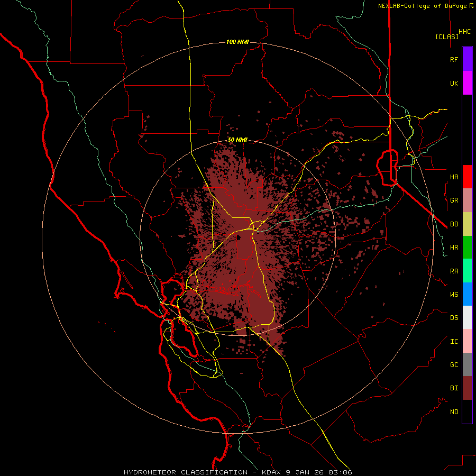Click the WS legend label
Screen dimensions: 476x476
[454, 294]
